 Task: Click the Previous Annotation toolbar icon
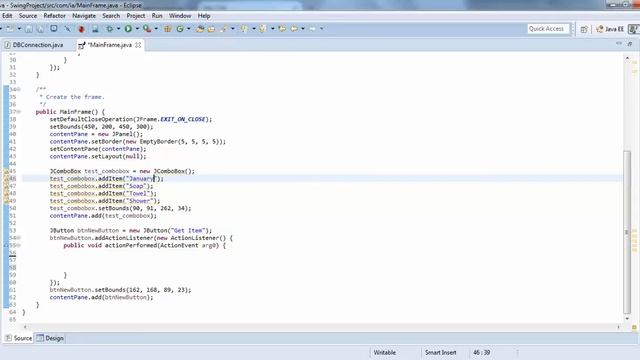coord(263,29)
